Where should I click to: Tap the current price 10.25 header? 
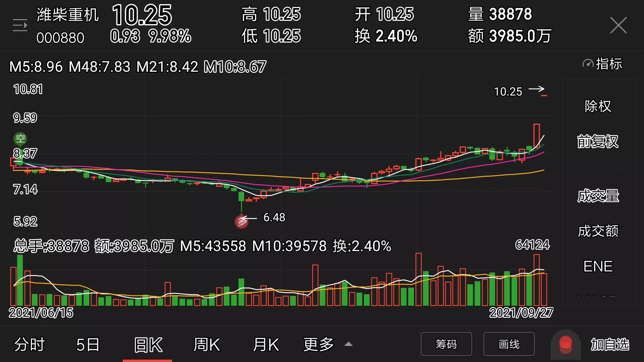pyautogui.click(x=142, y=15)
